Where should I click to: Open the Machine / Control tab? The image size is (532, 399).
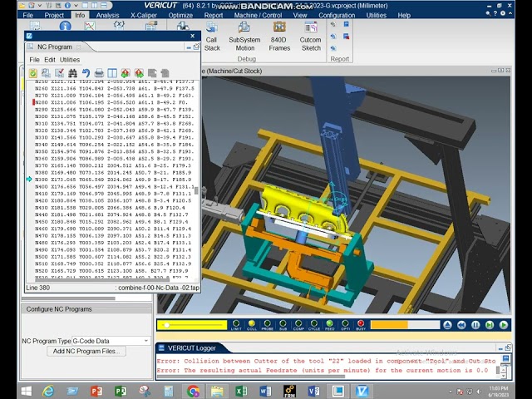(x=258, y=15)
